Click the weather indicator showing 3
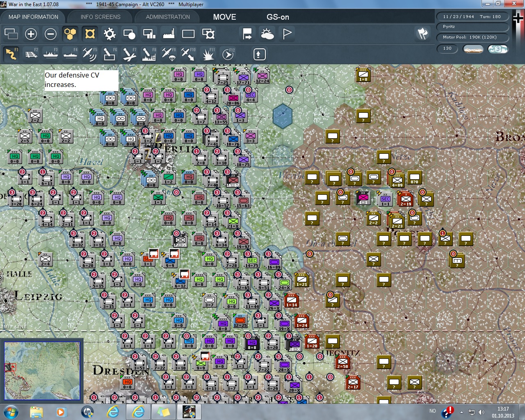 [x=498, y=49]
